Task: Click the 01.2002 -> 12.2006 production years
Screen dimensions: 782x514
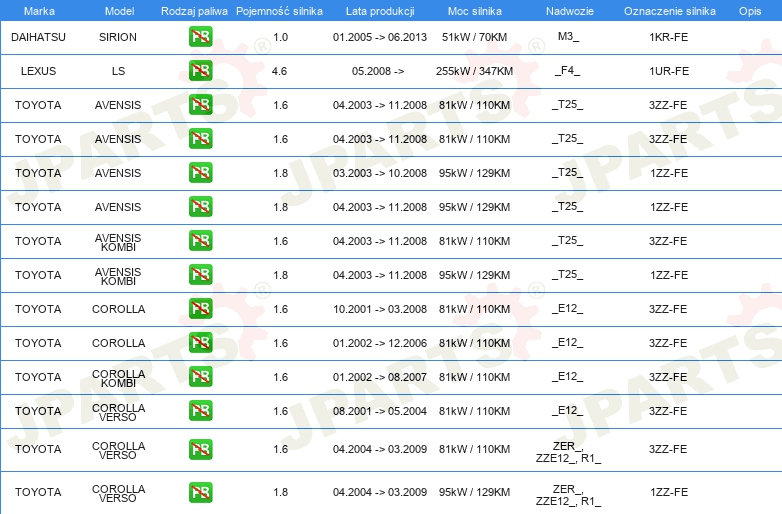Action: (380, 343)
